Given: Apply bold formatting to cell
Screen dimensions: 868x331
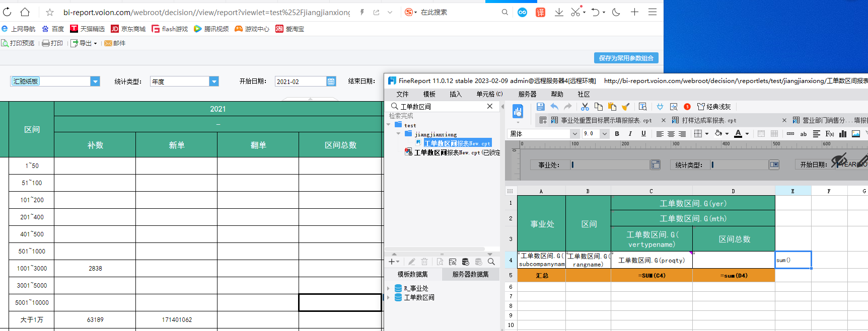Looking at the screenshot, I should tap(617, 133).
